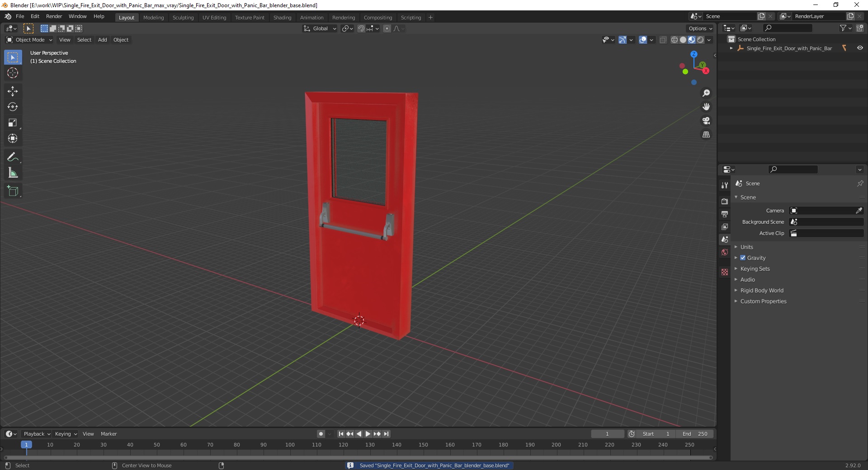Open the Options dropdown
The width and height of the screenshot is (868, 470).
point(700,28)
